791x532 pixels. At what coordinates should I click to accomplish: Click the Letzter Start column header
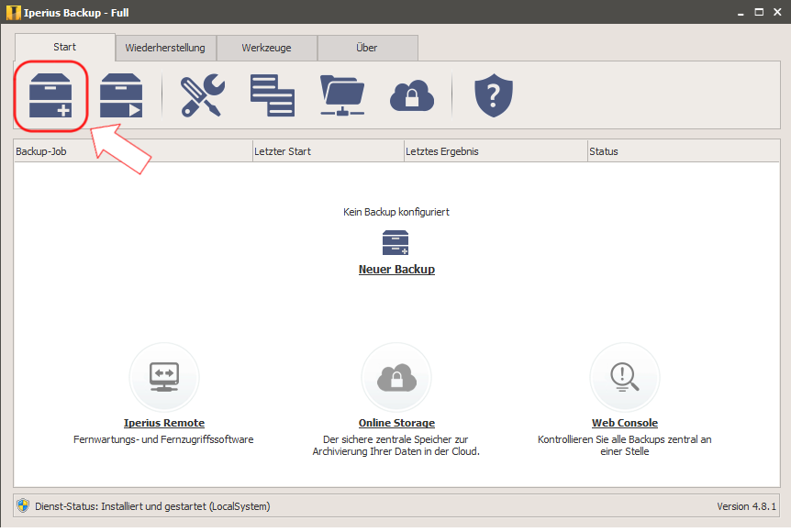pos(329,151)
